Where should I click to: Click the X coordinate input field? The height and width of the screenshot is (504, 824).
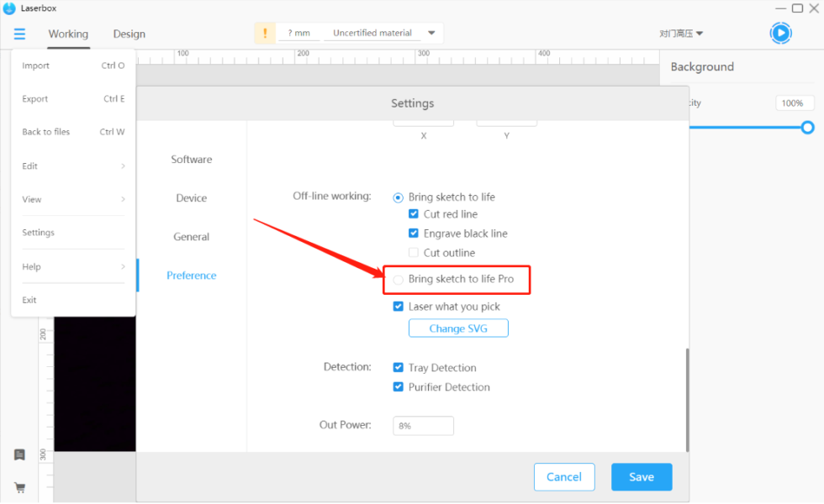tap(423, 123)
